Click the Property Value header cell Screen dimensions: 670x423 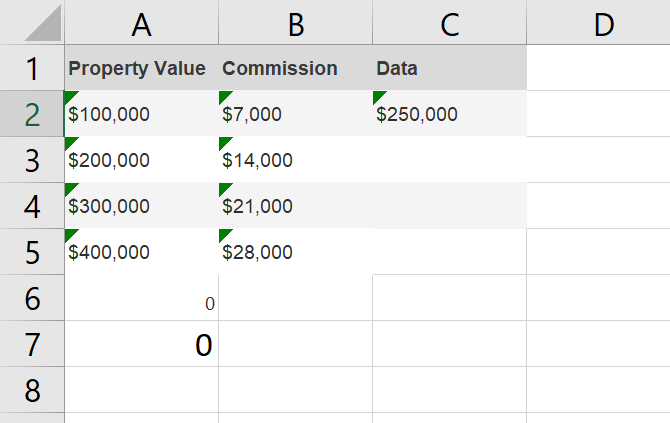tap(141, 68)
